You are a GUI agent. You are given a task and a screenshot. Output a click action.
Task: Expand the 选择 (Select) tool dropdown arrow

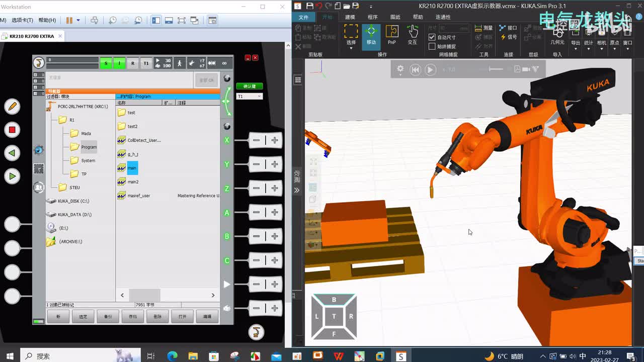tap(351, 48)
